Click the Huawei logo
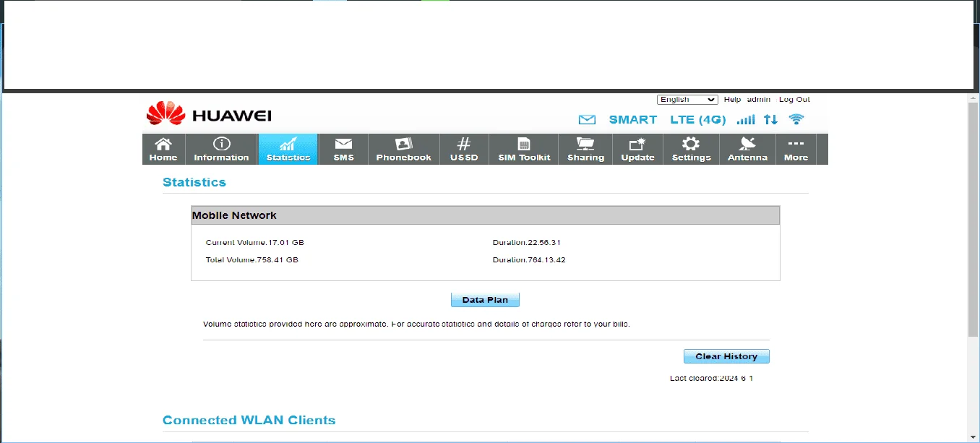This screenshot has width=980, height=443. pyautogui.click(x=209, y=115)
